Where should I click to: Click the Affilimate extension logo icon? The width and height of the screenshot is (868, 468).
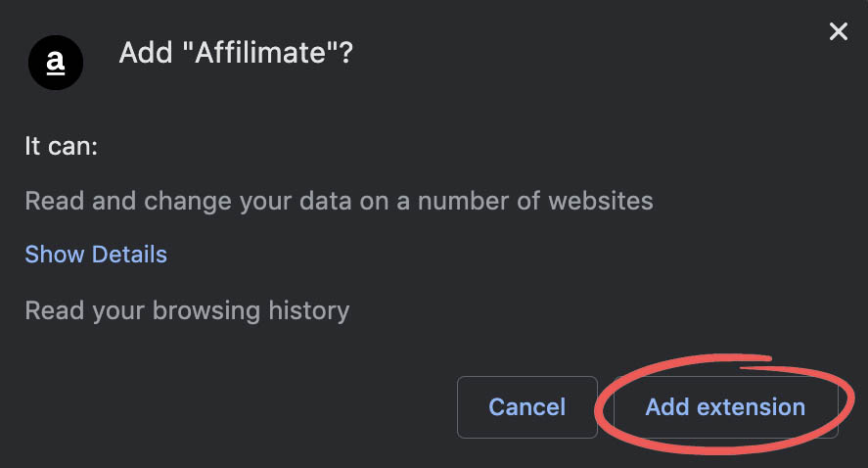pyautogui.click(x=56, y=63)
